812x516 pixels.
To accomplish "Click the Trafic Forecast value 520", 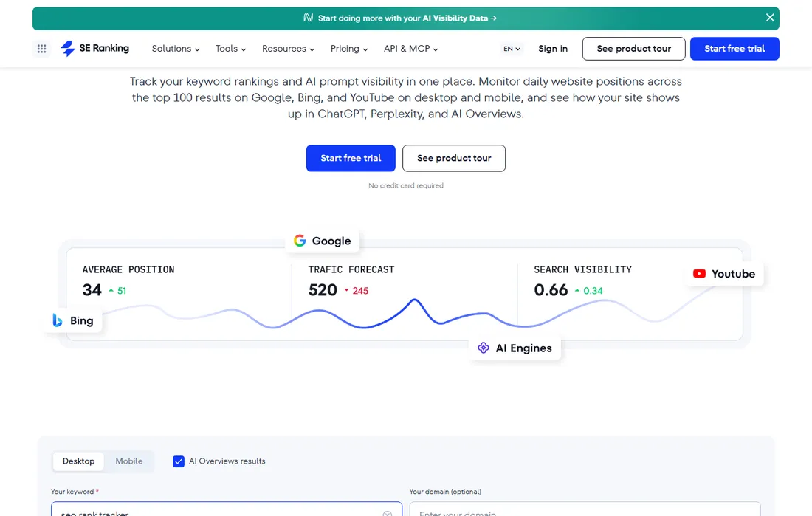I will 323,289.
